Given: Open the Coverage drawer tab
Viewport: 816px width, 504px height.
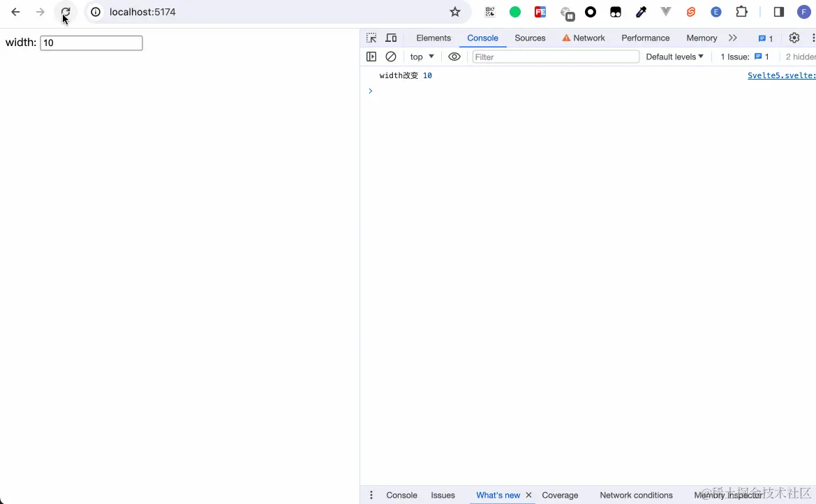Looking at the screenshot, I should [560, 495].
